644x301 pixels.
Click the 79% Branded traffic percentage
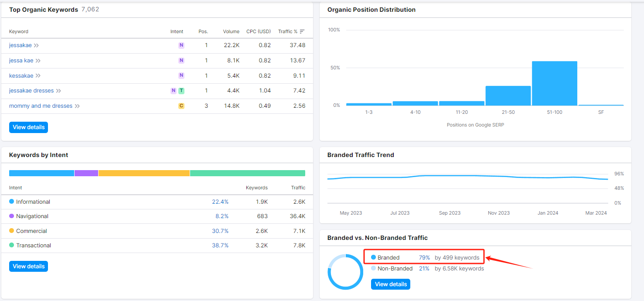click(424, 258)
